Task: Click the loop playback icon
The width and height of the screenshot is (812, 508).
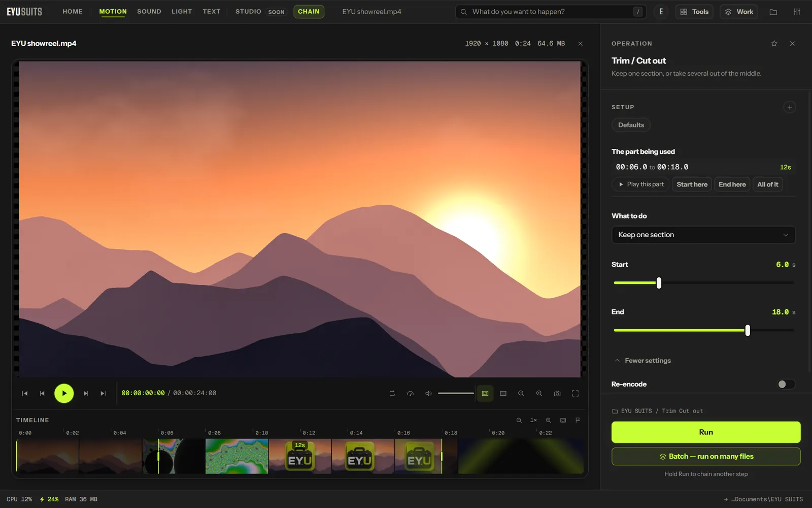Action: click(392, 393)
